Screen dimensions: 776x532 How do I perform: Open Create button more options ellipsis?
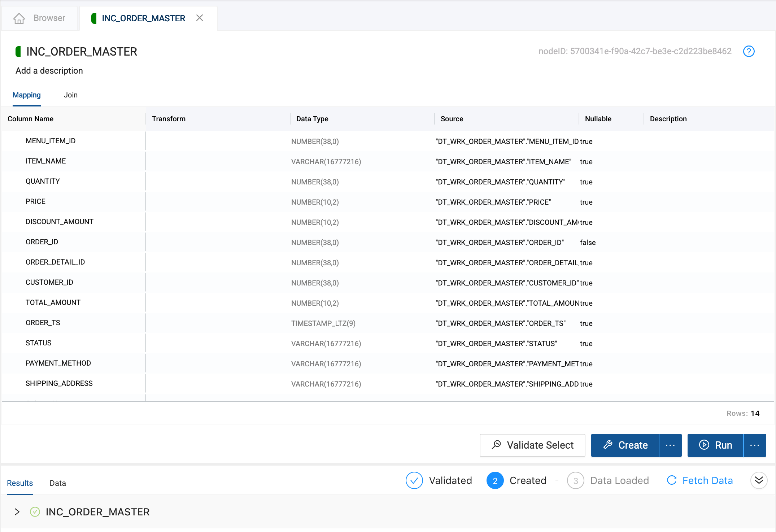point(670,445)
